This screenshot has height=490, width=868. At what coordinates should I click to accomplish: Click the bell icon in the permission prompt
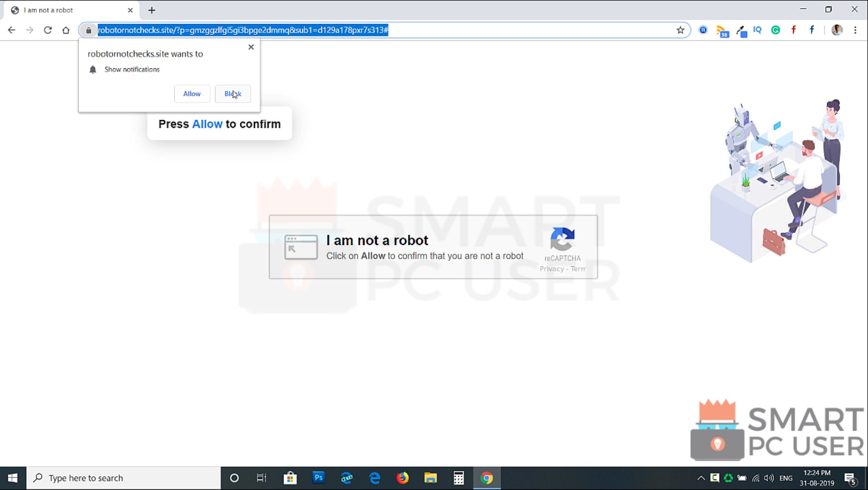click(x=93, y=70)
